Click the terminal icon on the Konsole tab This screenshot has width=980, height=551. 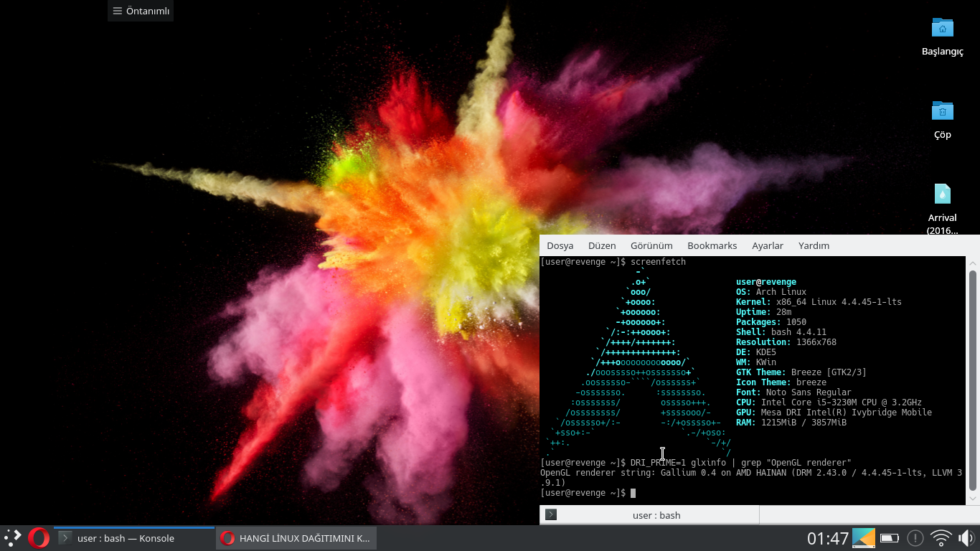pos(551,514)
